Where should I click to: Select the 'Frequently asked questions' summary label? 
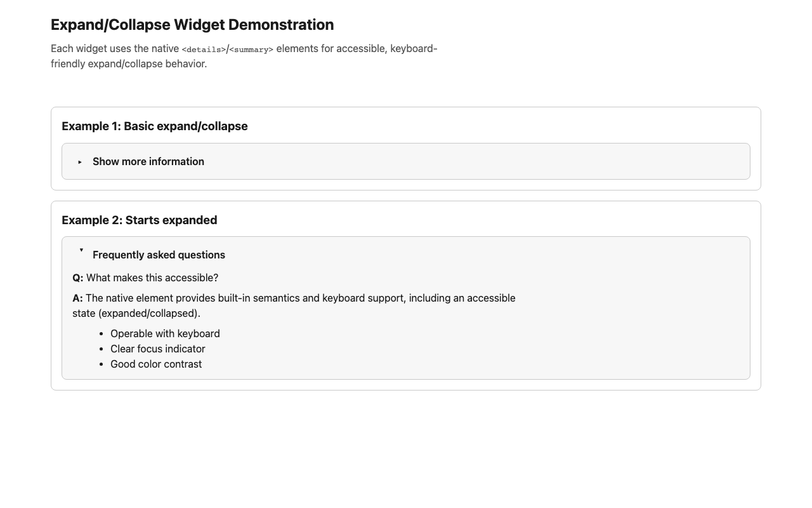tap(159, 255)
